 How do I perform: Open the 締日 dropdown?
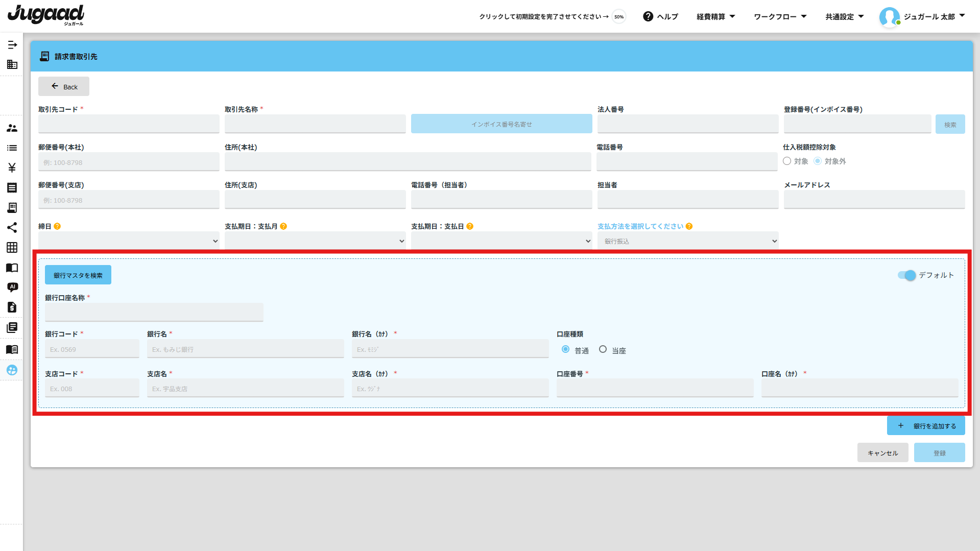(129, 241)
